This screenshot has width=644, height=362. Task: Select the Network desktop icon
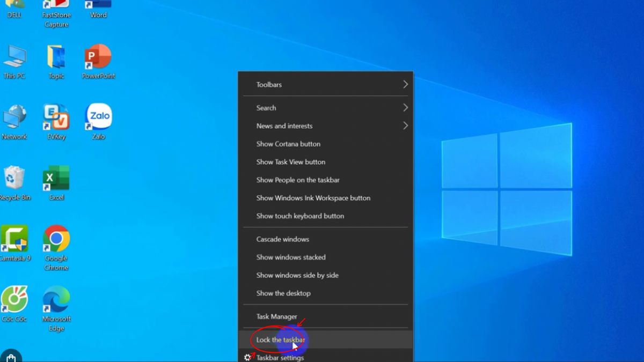pos(14,123)
